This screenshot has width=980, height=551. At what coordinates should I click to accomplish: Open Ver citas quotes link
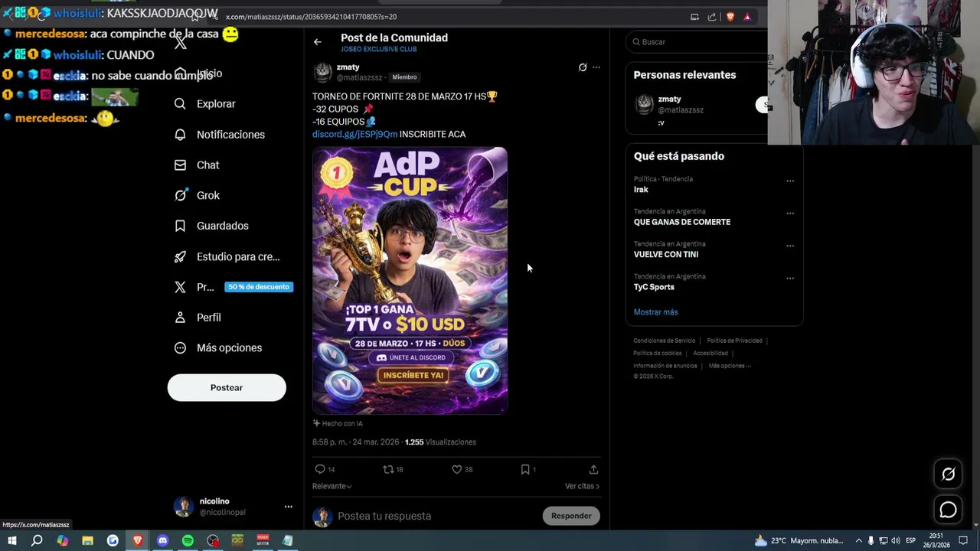point(582,486)
